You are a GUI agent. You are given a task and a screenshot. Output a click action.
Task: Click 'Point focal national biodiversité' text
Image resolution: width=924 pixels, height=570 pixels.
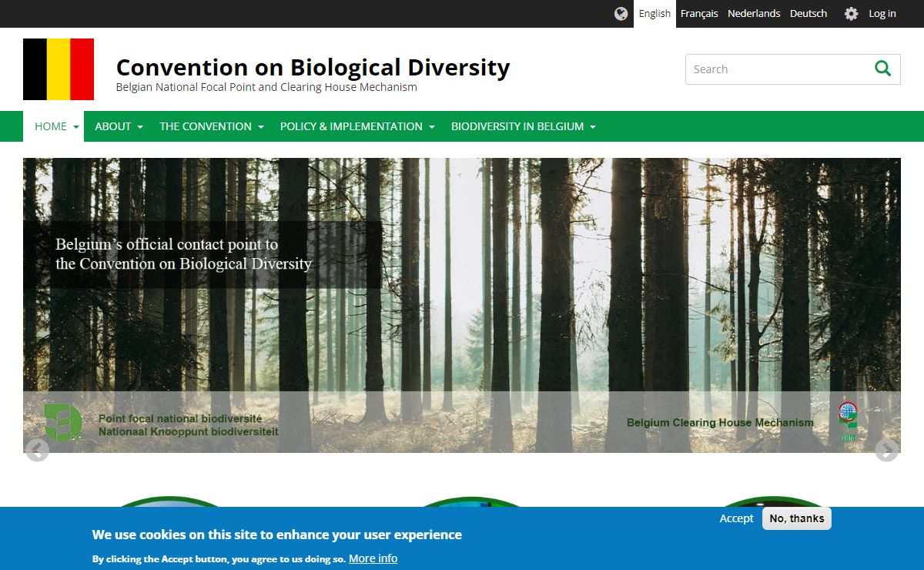click(180, 418)
